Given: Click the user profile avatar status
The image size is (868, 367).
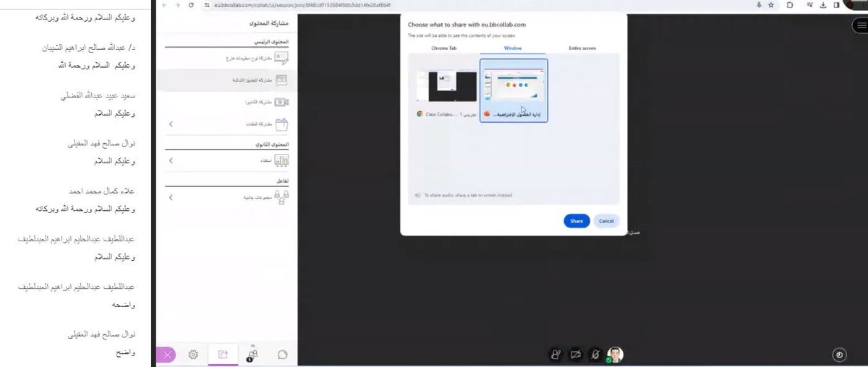Looking at the screenshot, I should point(615,355).
